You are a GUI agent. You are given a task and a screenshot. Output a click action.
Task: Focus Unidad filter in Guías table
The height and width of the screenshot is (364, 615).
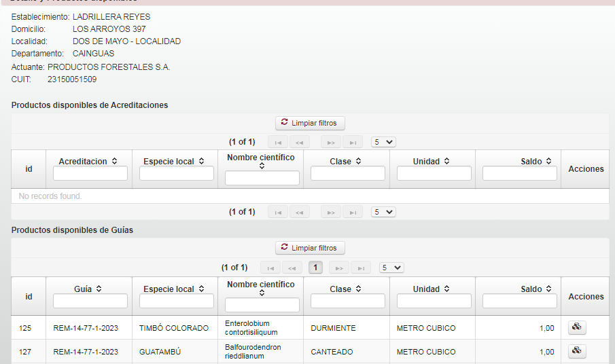click(434, 301)
